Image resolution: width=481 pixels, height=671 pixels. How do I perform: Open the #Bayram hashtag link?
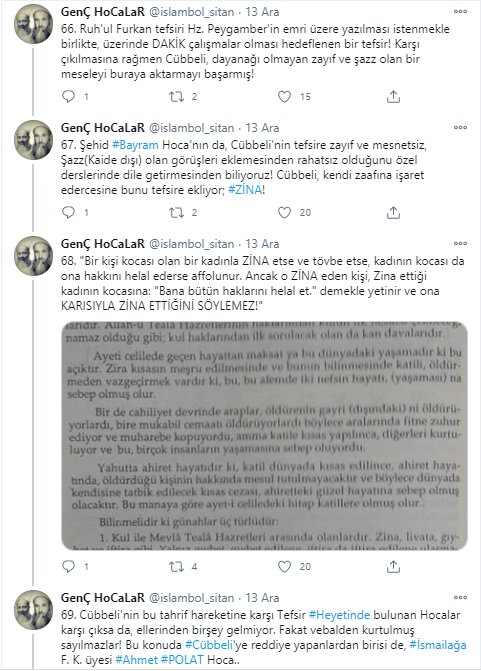135,145
